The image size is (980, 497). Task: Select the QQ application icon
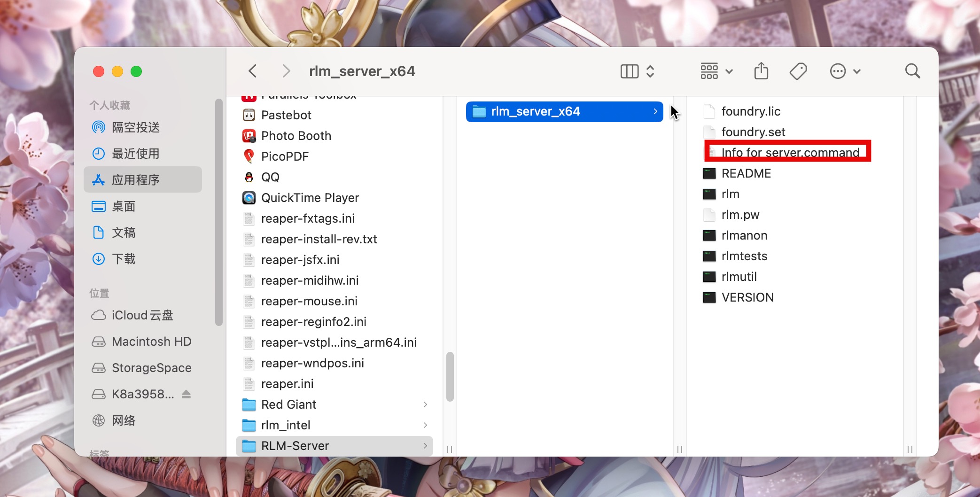pos(249,177)
